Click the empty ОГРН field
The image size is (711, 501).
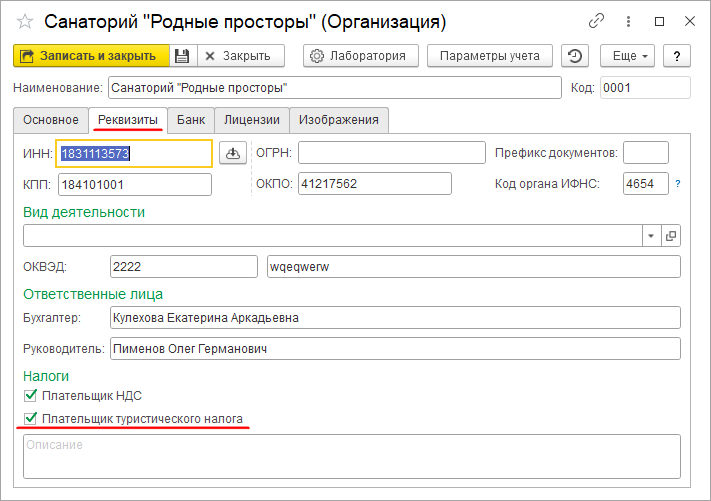click(392, 153)
